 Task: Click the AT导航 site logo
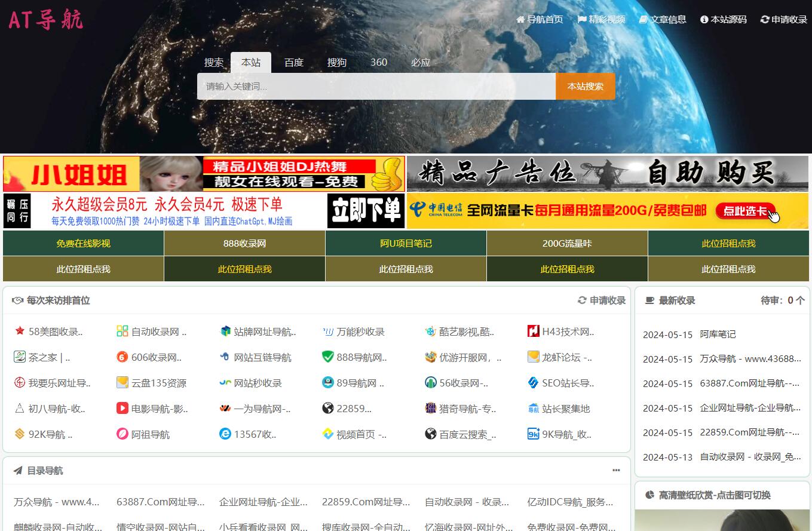pos(46,20)
